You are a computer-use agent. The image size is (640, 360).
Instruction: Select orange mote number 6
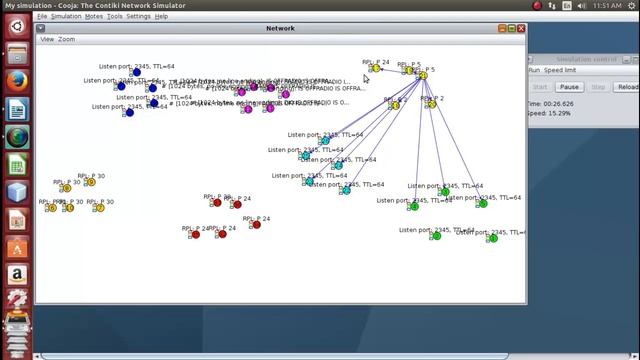point(52,208)
